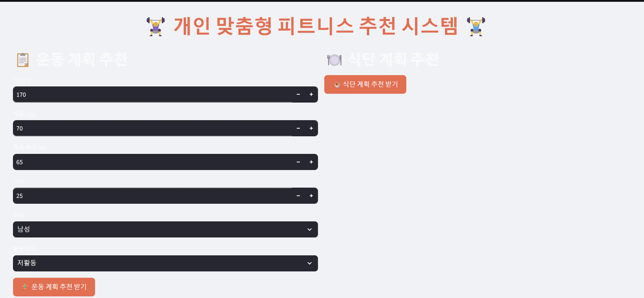Decrease the 목표 체중 value from 65

coord(298,162)
